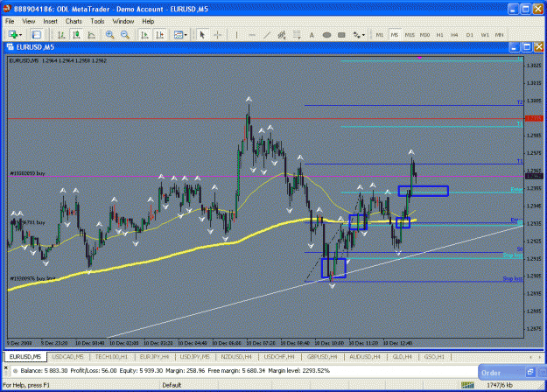This screenshot has width=547, height=392.
Task: Open the chart Templates icon
Action: [x=179, y=34]
